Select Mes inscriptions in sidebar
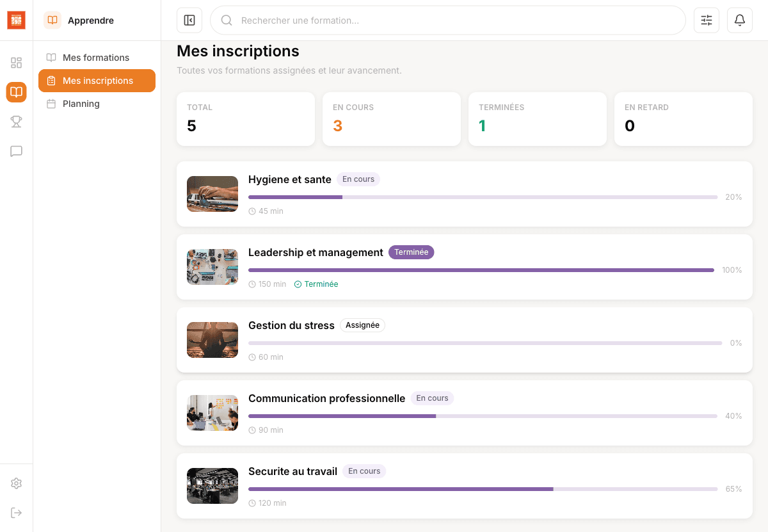This screenshot has width=768, height=532. click(x=97, y=81)
